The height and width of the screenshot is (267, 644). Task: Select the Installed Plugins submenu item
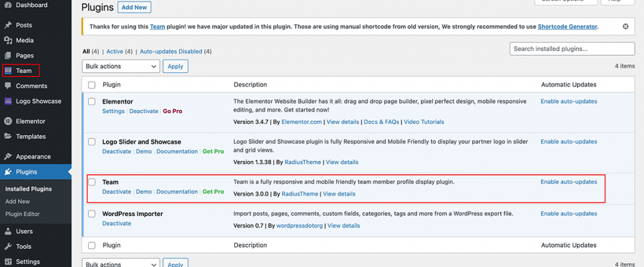[28, 189]
